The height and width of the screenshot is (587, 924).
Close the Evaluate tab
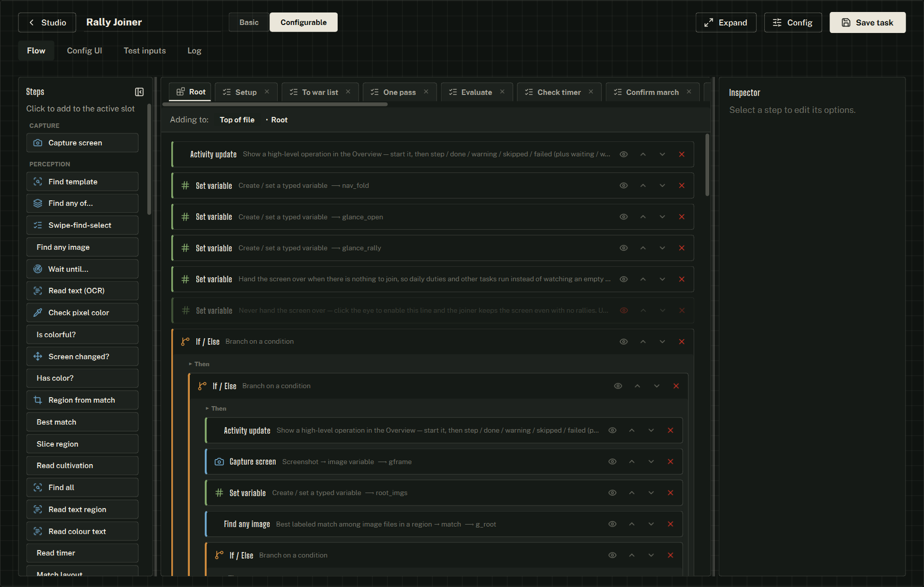502,92
